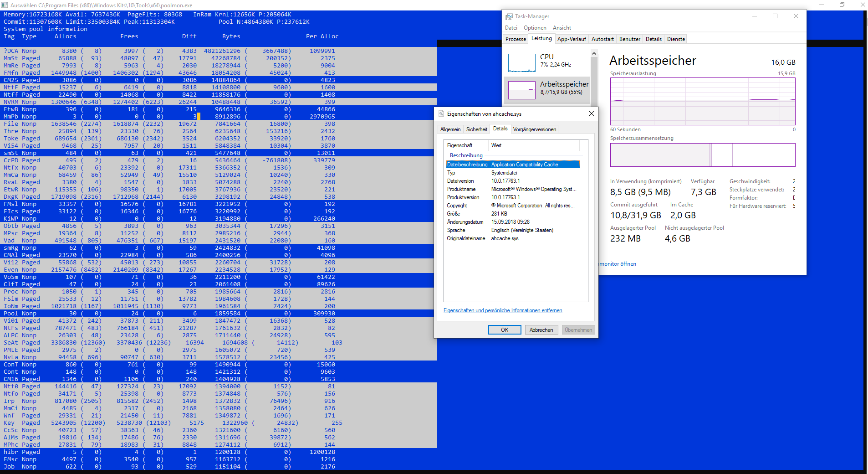The image size is (868, 474).
Task: Click OK in the properties dialog
Action: point(505,330)
